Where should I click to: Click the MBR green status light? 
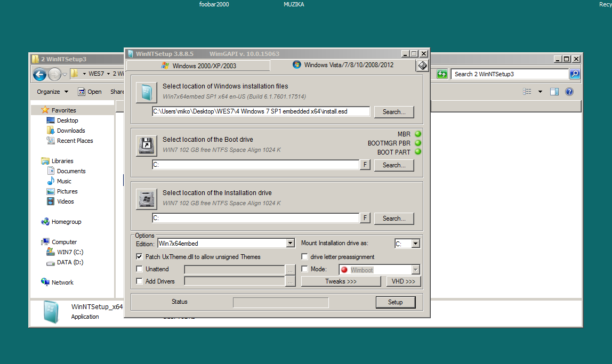point(418,134)
